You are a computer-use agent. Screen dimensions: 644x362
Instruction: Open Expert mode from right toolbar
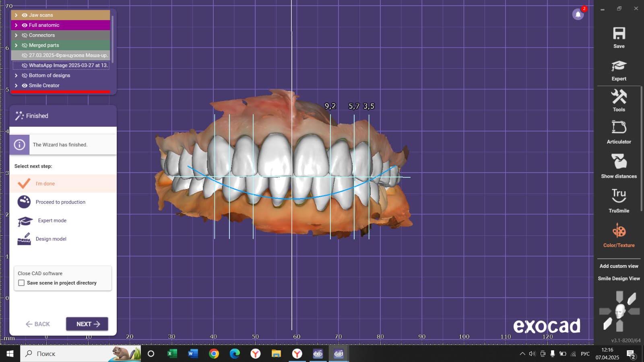point(619,66)
